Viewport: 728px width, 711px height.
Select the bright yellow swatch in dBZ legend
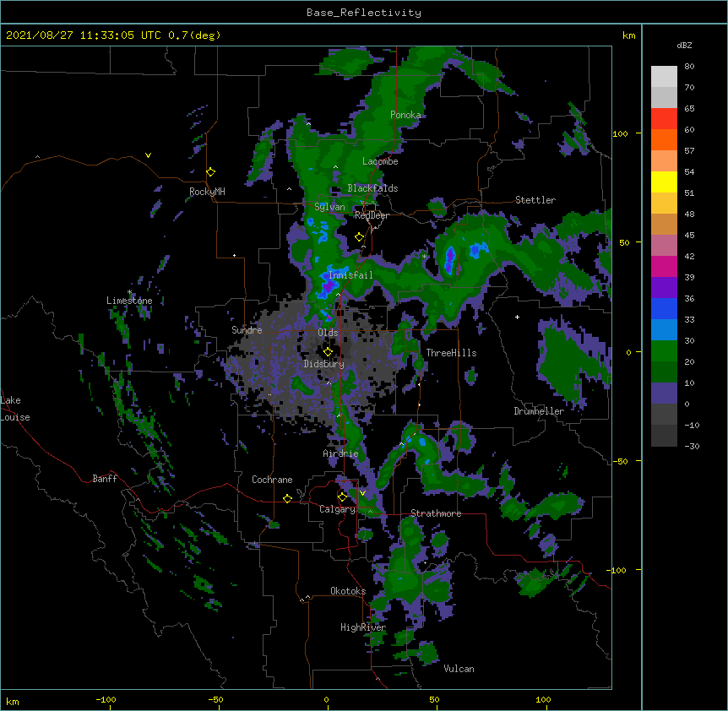tap(664, 182)
